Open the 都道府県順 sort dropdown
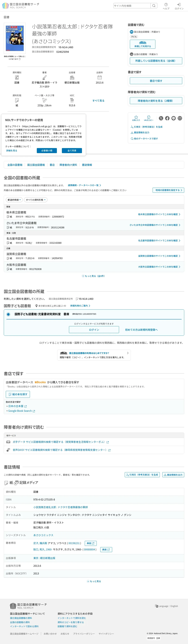The height and width of the screenshot is (644, 188). coord(14,200)
